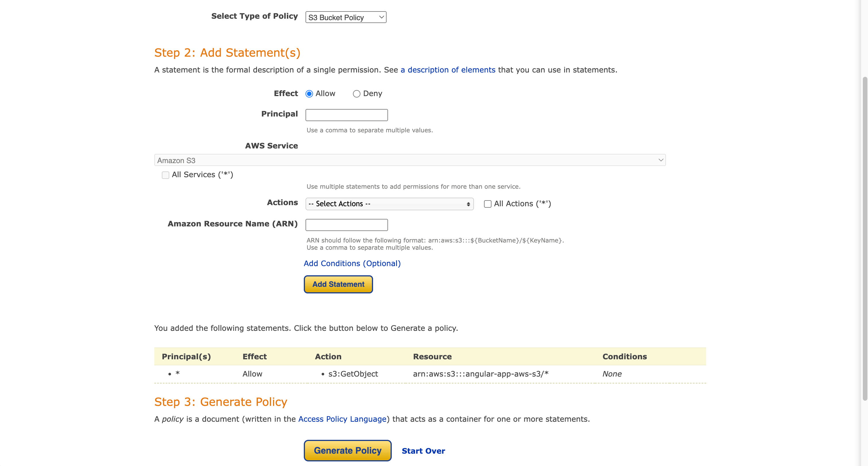Follow the 'a description of elements' link

[x=448, y=70]
